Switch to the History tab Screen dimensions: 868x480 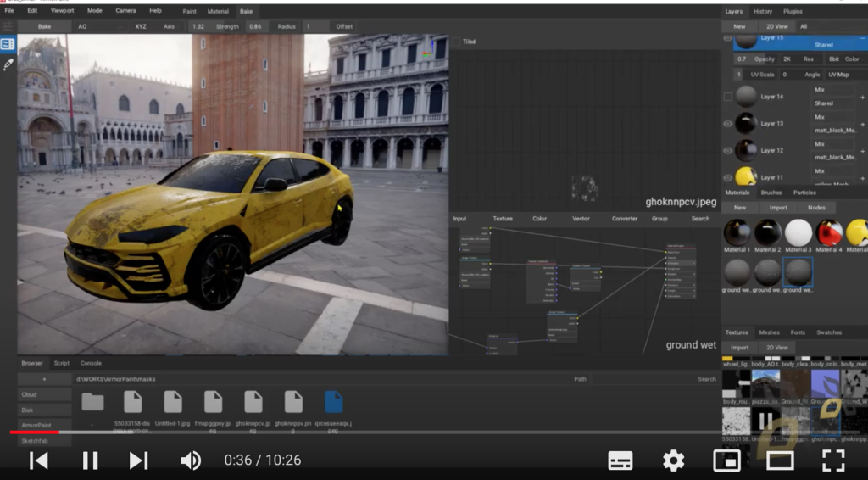[x=762, y=11]
